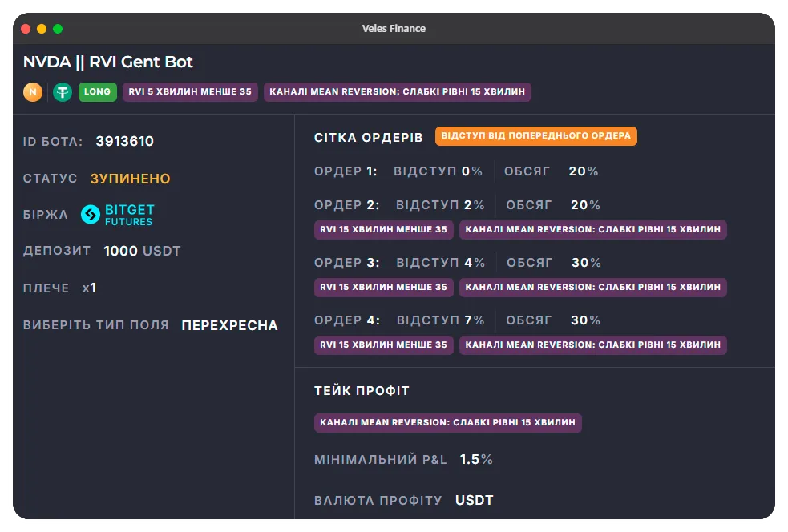The image size is (788, 532).
Task: Click the red close window button
Action: tap(26, 29)
